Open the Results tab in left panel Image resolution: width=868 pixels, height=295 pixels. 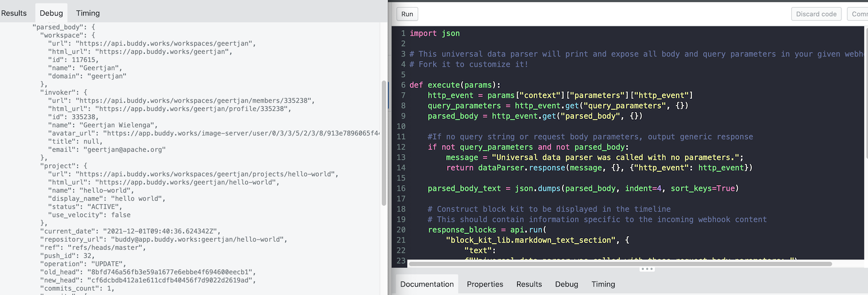(x=14, y=13)
